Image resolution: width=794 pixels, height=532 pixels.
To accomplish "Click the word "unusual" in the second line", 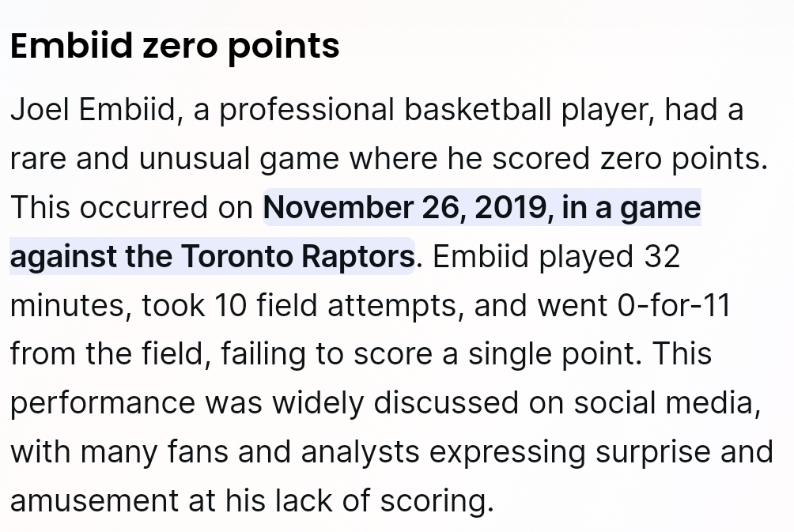I will tap(196, 159).
